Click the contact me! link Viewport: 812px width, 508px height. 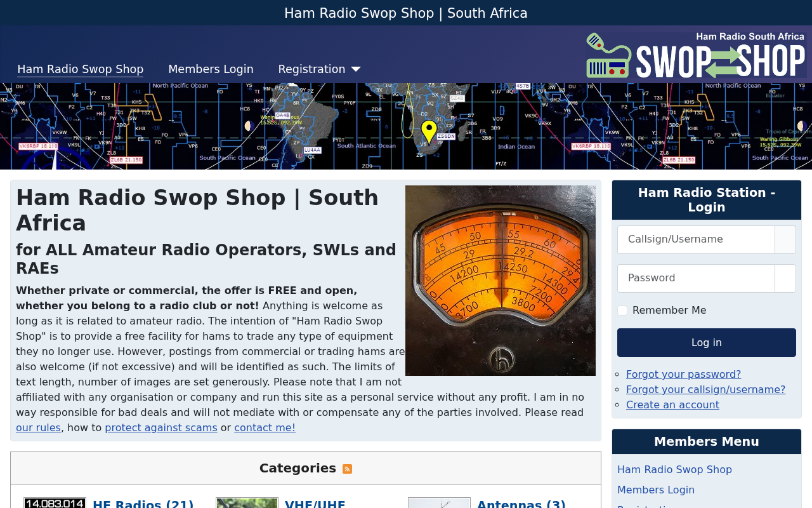tap(265, 428)
